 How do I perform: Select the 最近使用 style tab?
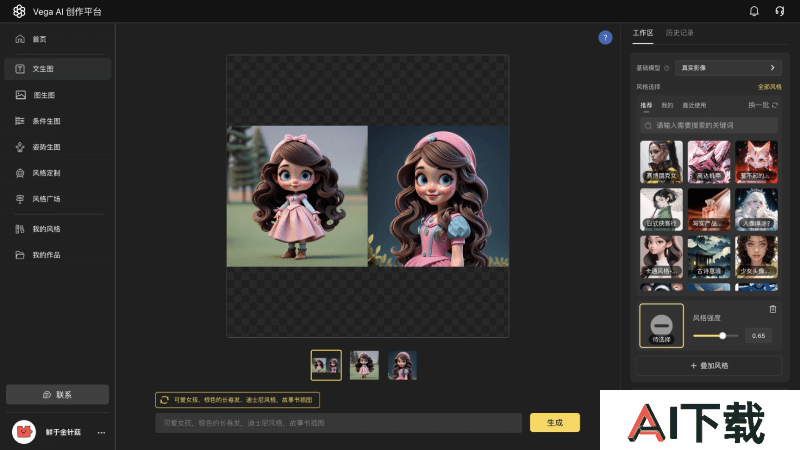(694, 105)
